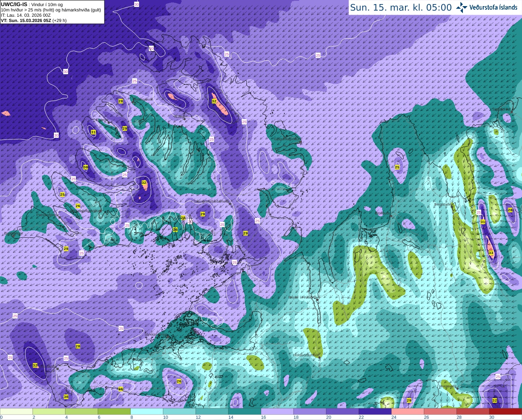Click yellow gust label 29 near Hveravellir
Image resolution: width=522 pixels, height=420 pixels.
point(409,400)
